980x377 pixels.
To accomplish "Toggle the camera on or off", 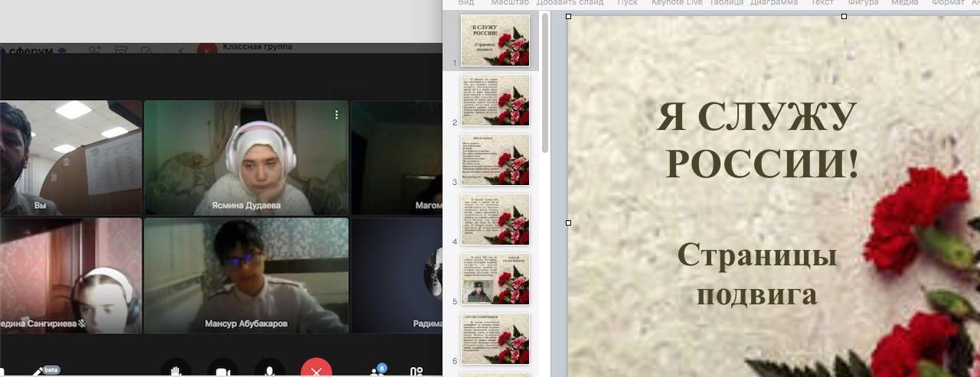I will (223, 371).
